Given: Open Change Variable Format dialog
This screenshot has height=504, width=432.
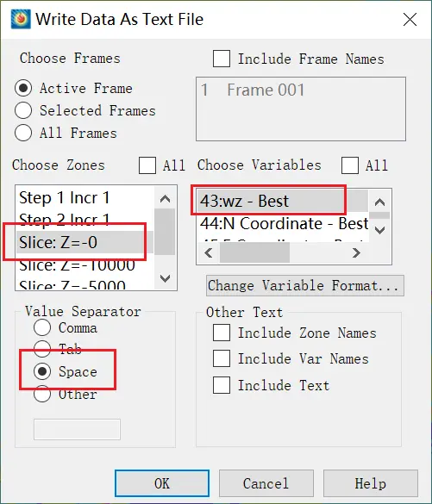Looking at the screenshot, I should (305, 285).
